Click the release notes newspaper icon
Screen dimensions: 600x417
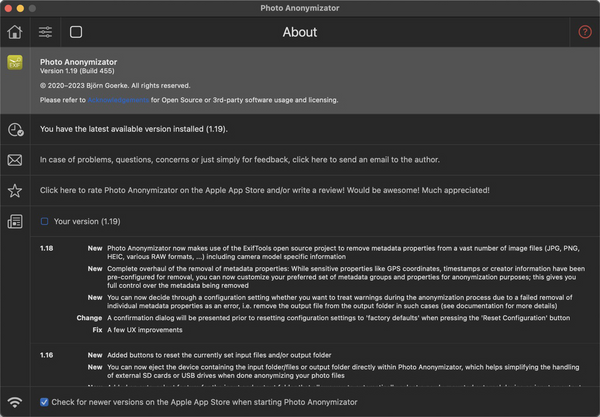[x=15, y=221]
